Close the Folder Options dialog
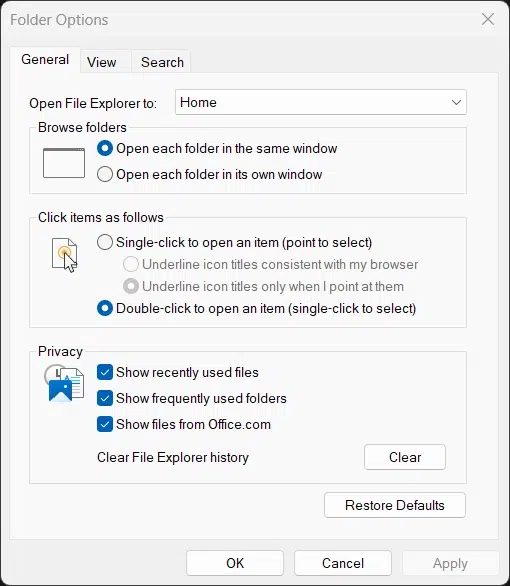Image resolution: width=510 pixels, height=586 pixels. coord(488,19)
